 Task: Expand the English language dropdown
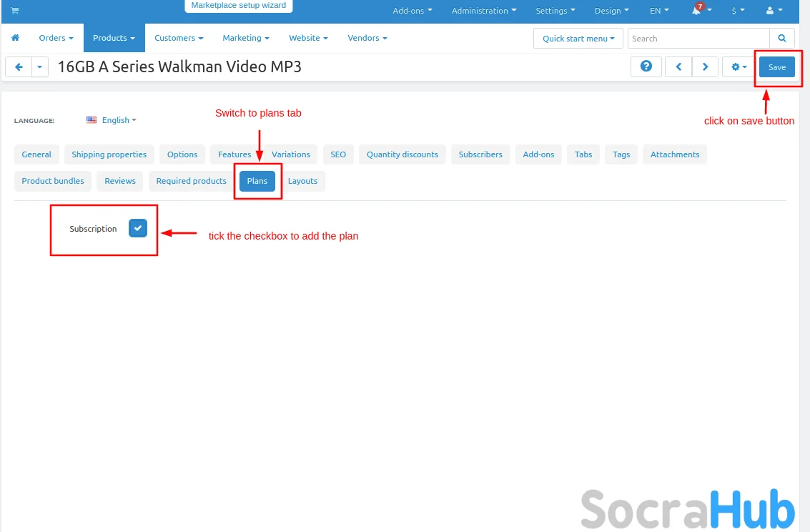point(112,120)
